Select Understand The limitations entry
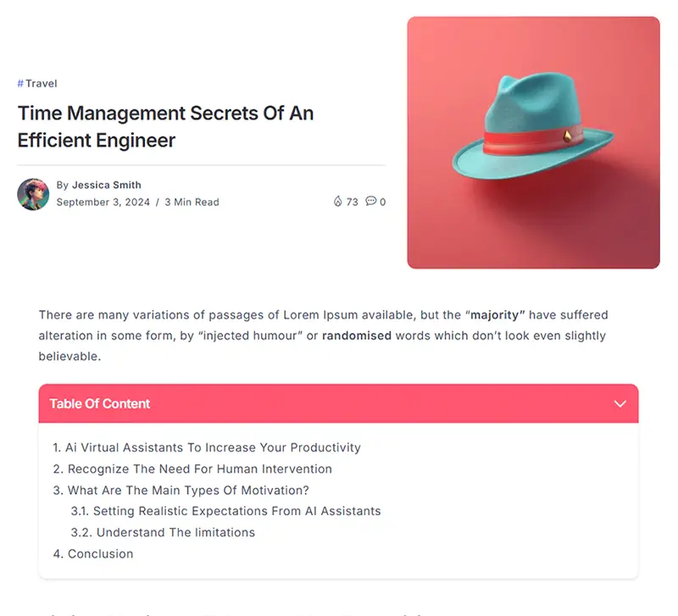Viewport: 678px width, 616px height. pos(163,532)
